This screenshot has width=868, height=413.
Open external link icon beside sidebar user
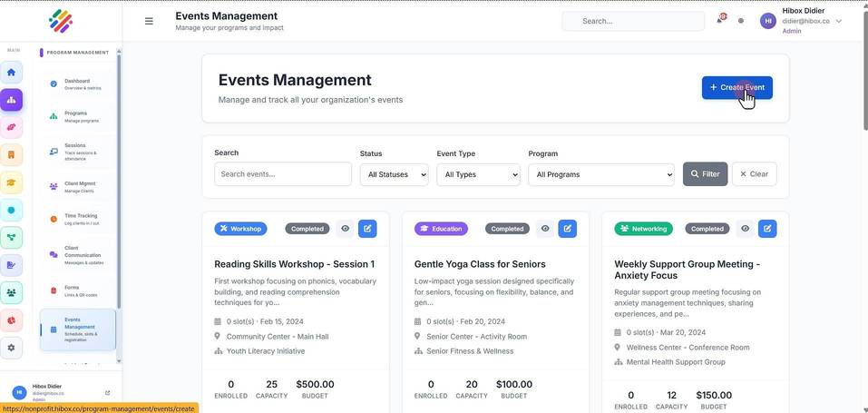tap(107, 392)
